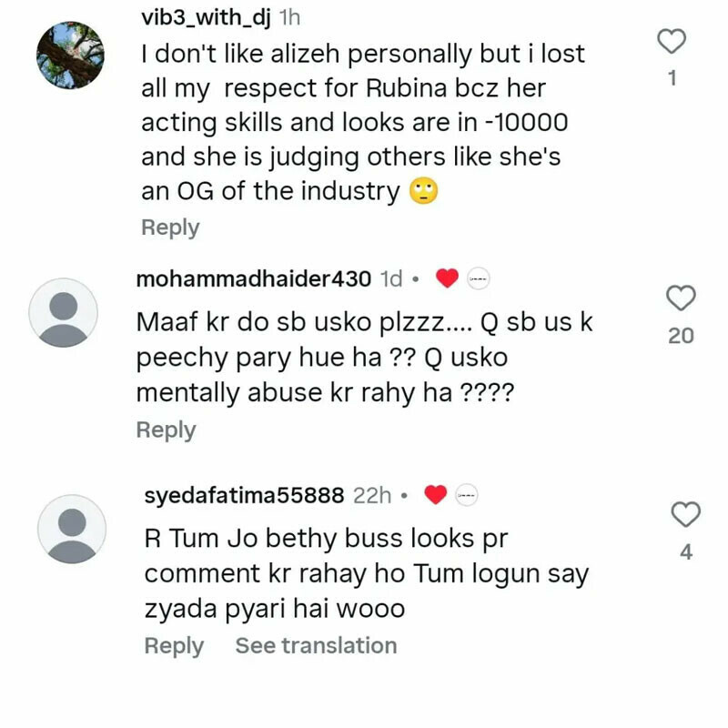The width and height of the screenshot is (728, 728).
Task: Tap the 1h timestamp on vib3_with_dj's comment
Action: coord(288,16)
